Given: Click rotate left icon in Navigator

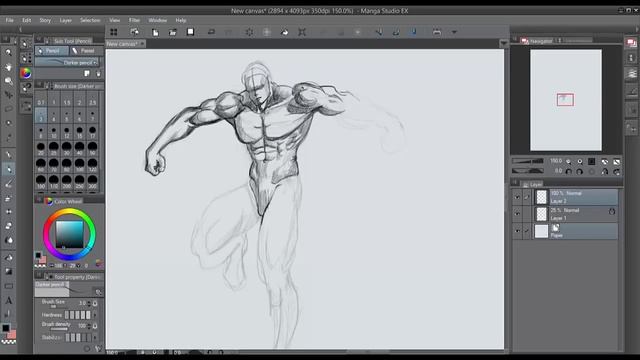Looking at the screenshot, I should (x=568, y=172).
